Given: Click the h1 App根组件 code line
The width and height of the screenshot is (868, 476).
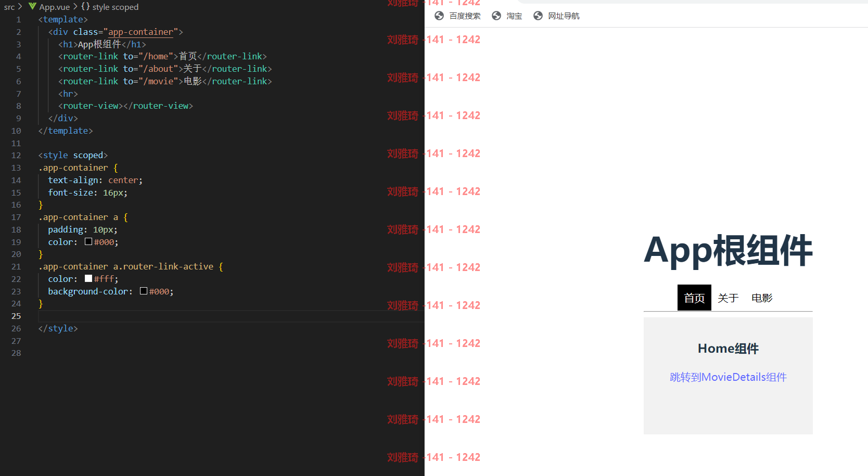Looking at the screenshot, I should click(x=102, y=44).
